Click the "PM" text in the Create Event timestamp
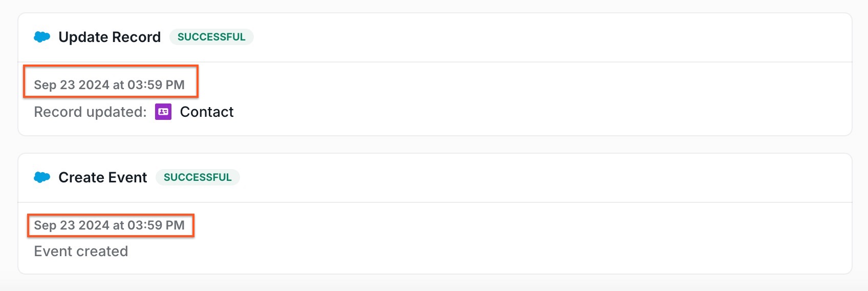 (x=175, y=225)
